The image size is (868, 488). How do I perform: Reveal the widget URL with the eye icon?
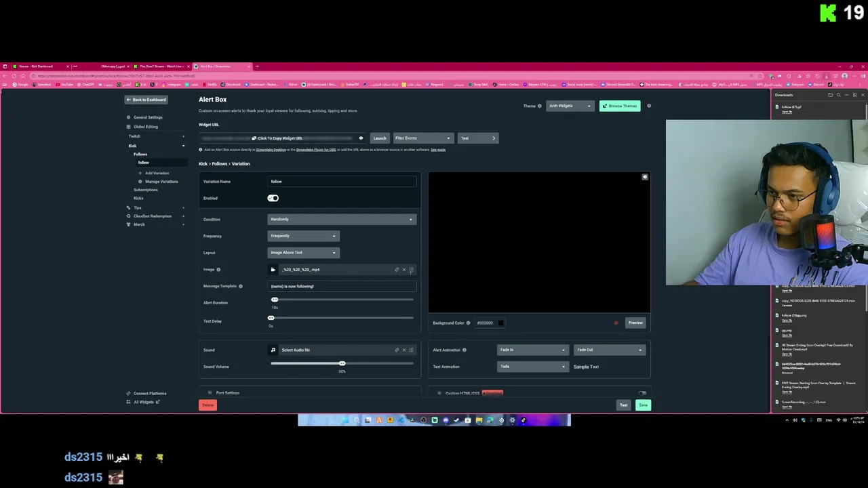[361, 138]
